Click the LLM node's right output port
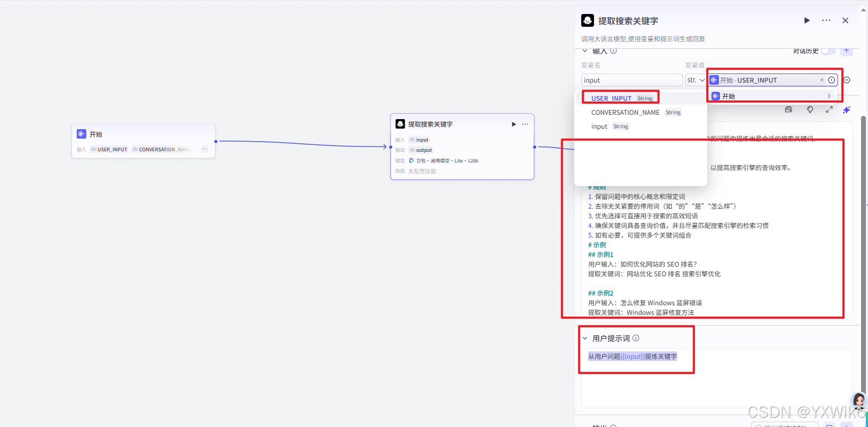 click(x=535, y=146)
